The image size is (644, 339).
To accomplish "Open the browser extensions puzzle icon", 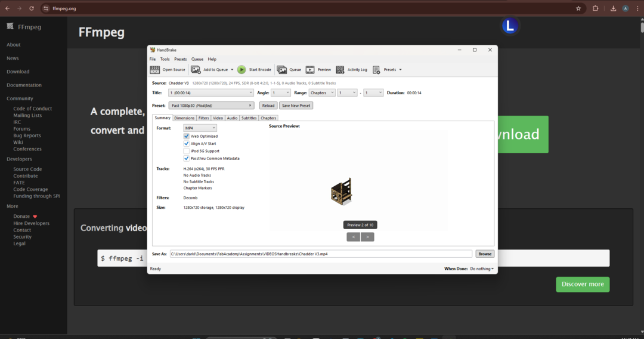I will [x=595, y=8].
